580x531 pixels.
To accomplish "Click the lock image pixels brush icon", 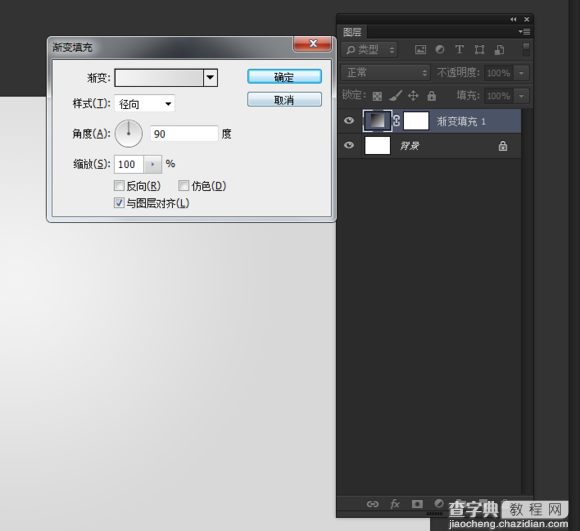I will point(395,96).
